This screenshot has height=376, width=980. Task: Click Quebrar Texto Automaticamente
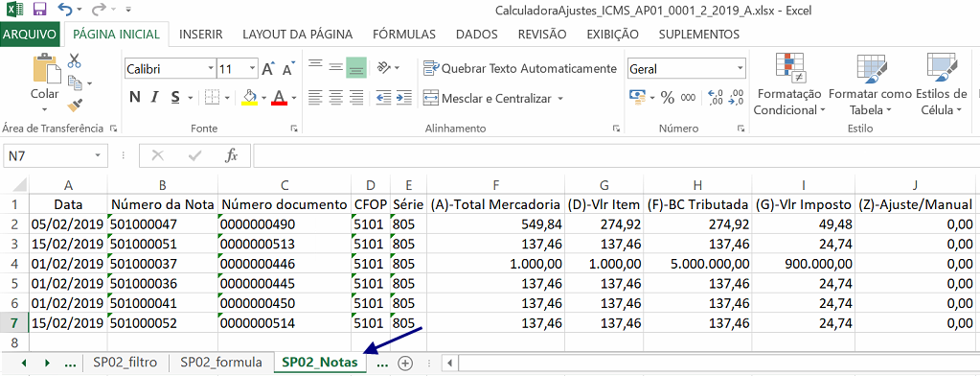coord(520,68)
